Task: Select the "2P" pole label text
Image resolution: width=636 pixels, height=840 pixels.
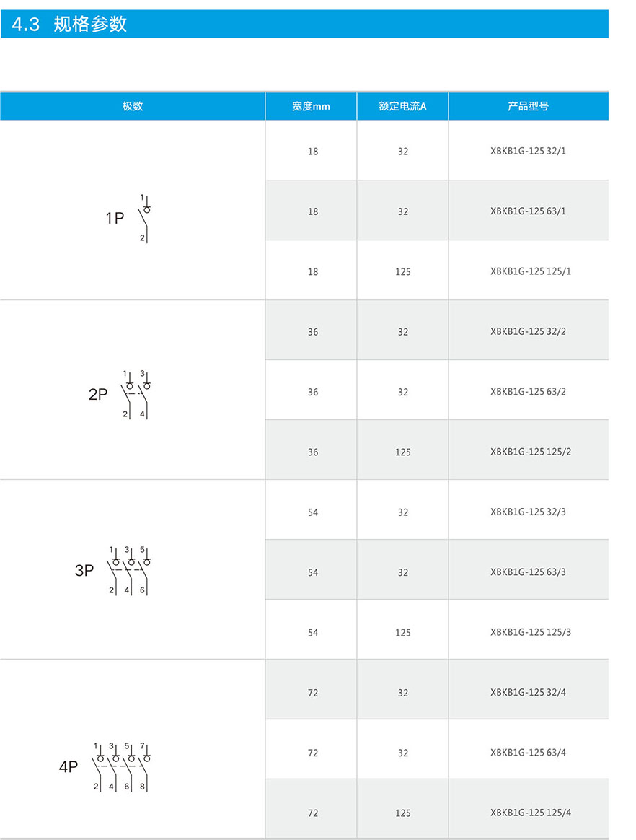Action: coord(98,395)
